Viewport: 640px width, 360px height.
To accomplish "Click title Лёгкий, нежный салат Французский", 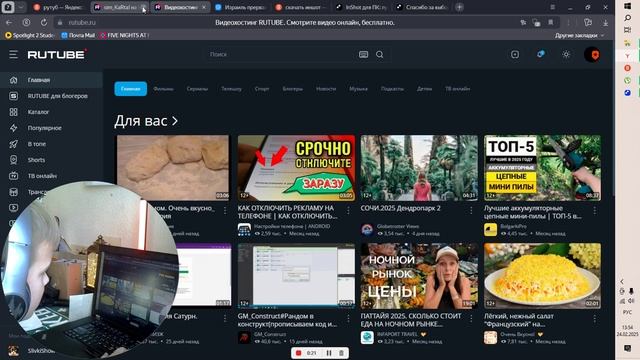I will 519,320.
